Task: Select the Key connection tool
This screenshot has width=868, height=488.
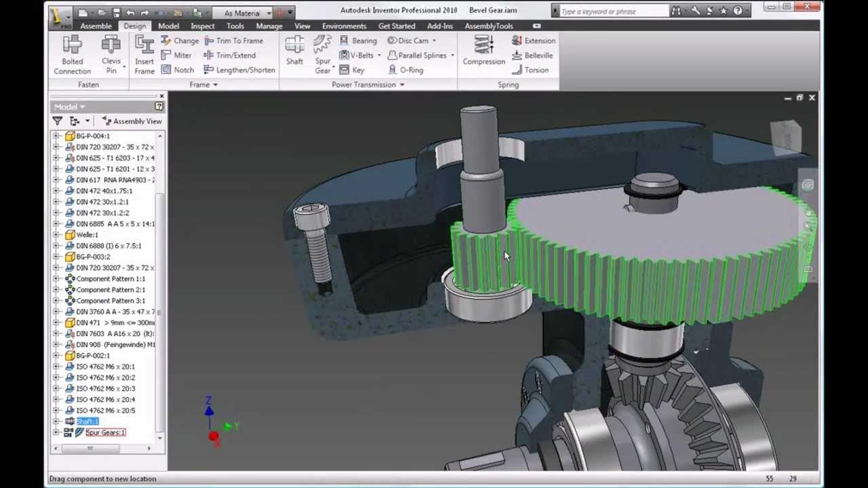Action: (351, 70)
